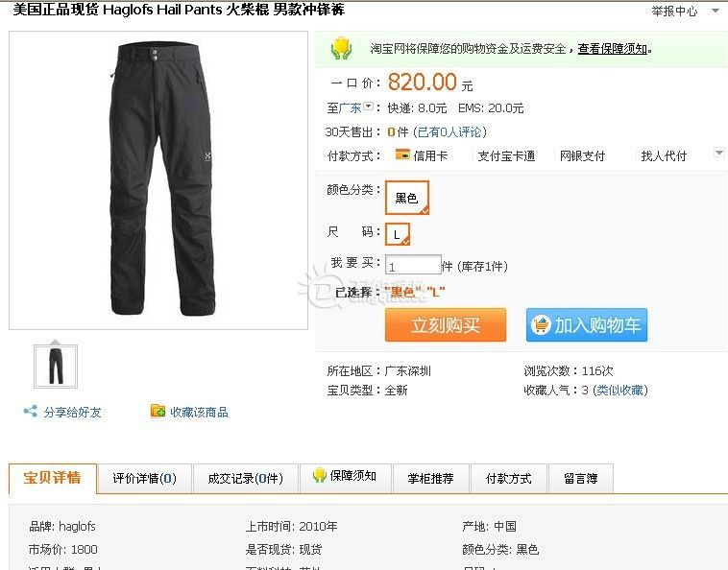Click the favorite item folder icon

point(158,411)
